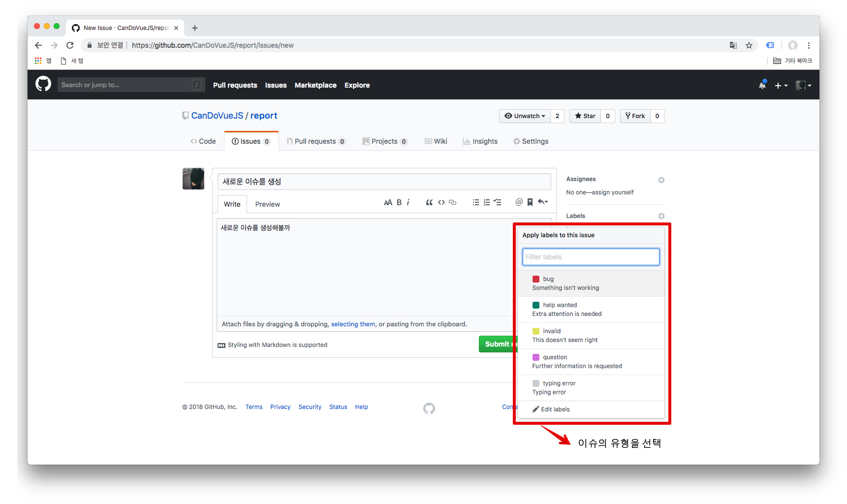Open the Issues repository tab
The height and width of the screenshot is (504, 847).
click(251, 141)
